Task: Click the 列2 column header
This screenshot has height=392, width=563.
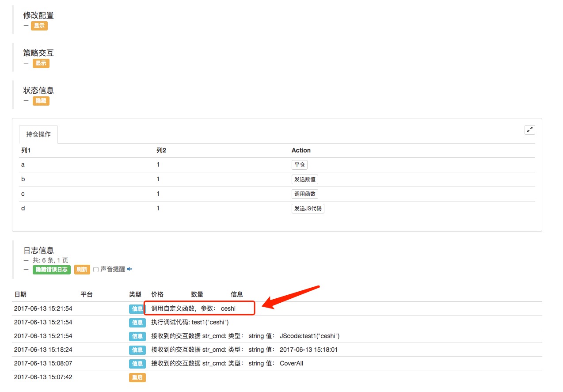Action: tap(161, 150)
